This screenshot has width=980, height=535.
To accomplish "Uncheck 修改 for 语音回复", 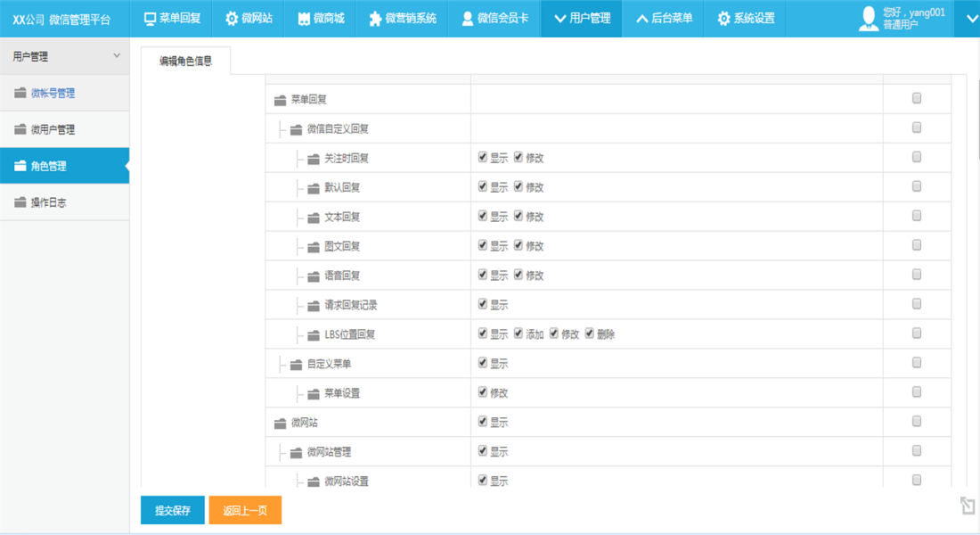I will (519, 275).
